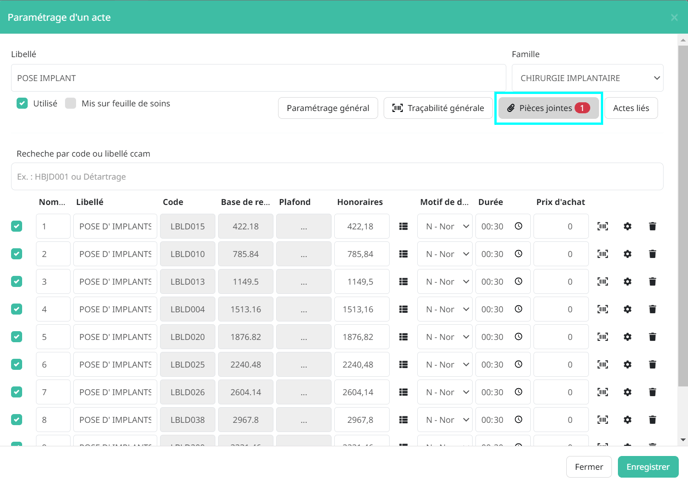Delete row LBLD015 with trash icon
The width and height of the screenshot is (688, 485).
[x=652, y=226]
